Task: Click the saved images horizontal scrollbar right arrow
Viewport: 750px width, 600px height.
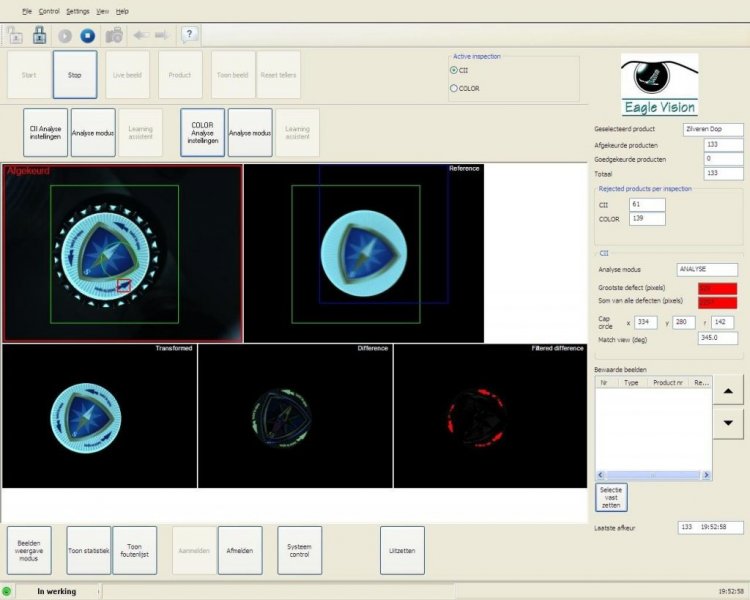Action: 706,475
